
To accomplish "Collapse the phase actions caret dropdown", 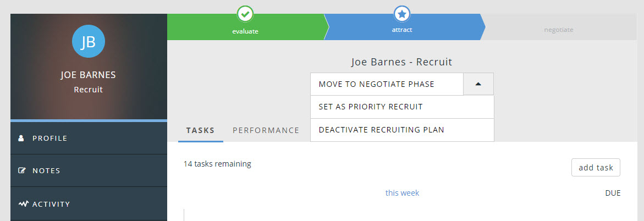I will coord(478,84).
